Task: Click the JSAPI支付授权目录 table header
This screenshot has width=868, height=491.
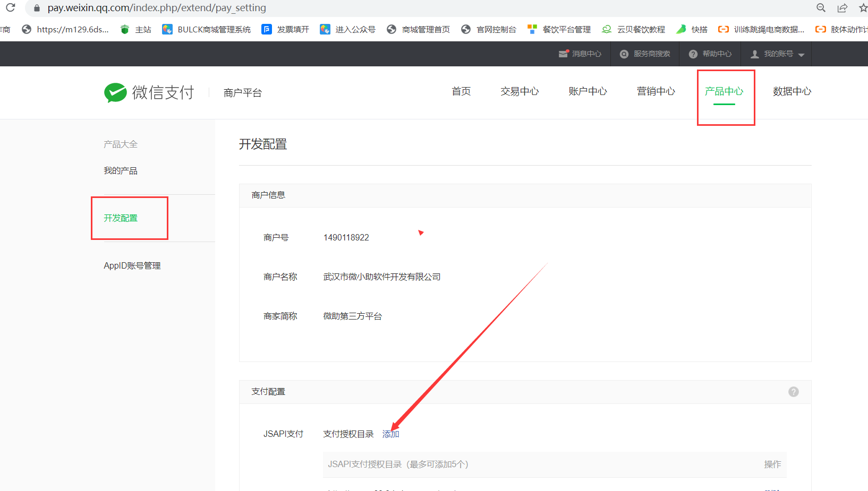Action: click(x=398, y=464)
